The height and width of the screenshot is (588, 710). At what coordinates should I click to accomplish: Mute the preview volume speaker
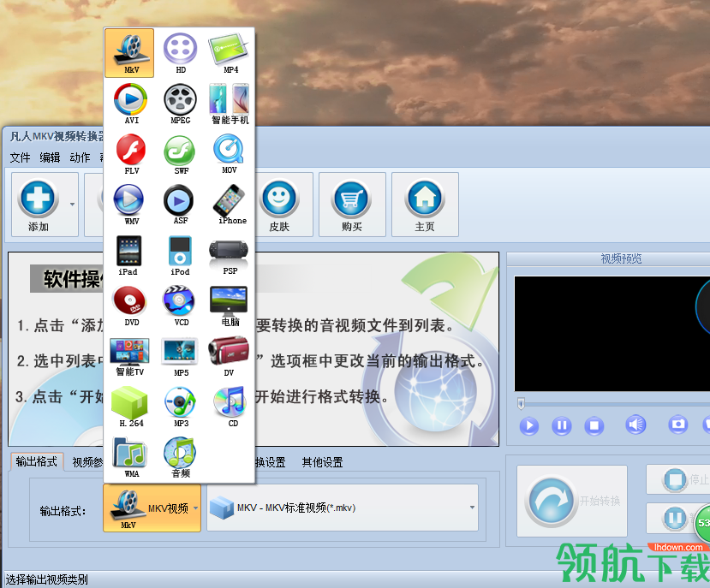[x=635, y=425]
